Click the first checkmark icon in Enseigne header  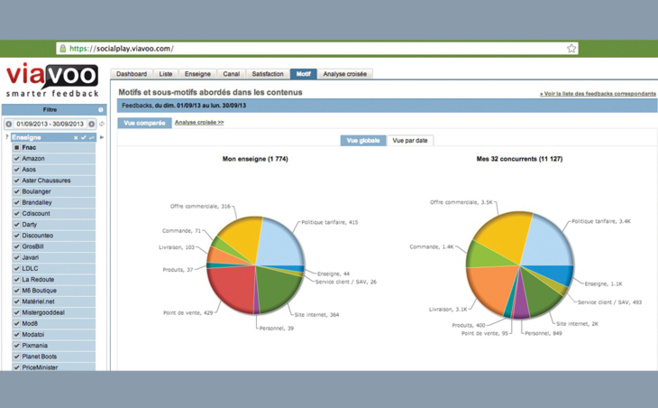tap(84, 137)
